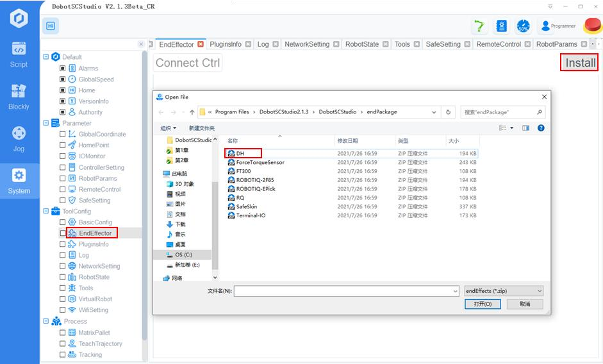Click the help icon in Open File dialog
This screenshot has height=364, width=603.
541,128
